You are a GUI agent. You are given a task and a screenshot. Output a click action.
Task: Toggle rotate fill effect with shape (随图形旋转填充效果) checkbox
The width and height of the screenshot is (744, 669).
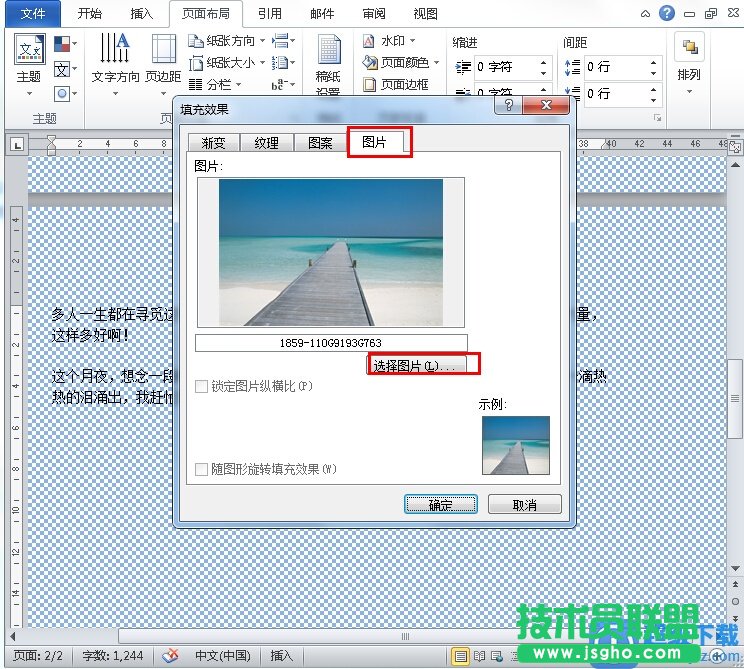(x=202, y=469)
